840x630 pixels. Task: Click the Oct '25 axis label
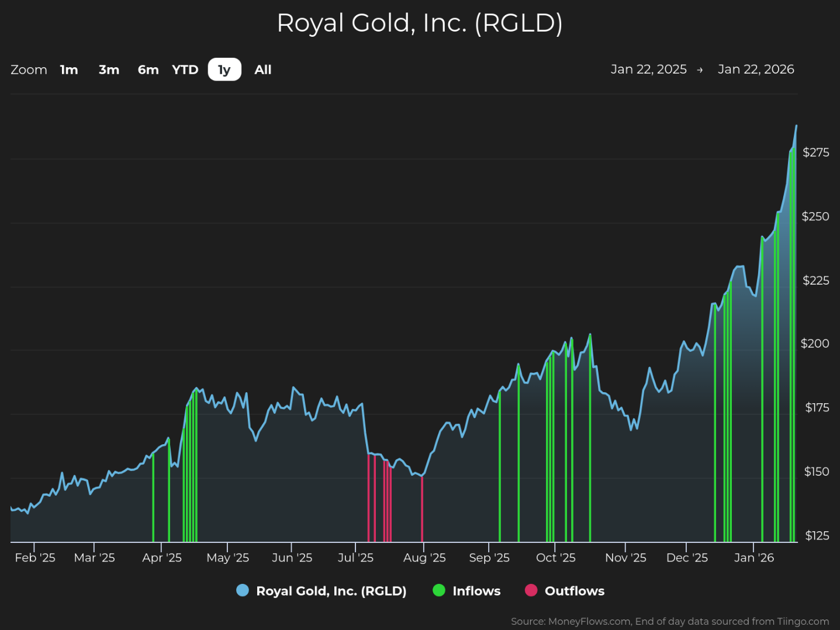[x=556, y=558]
